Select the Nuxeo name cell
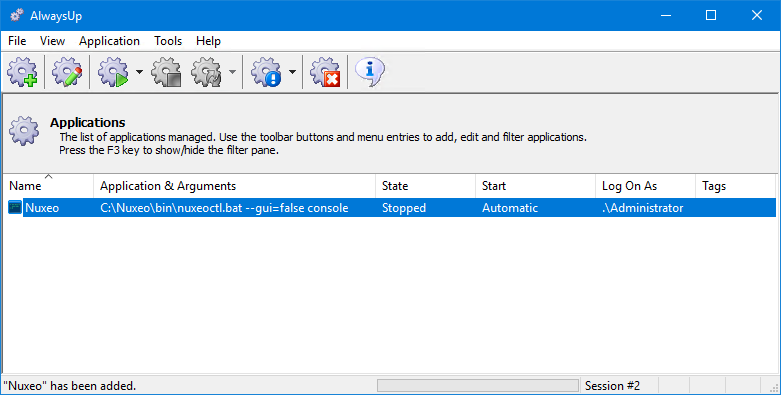 tap(42, 208)
